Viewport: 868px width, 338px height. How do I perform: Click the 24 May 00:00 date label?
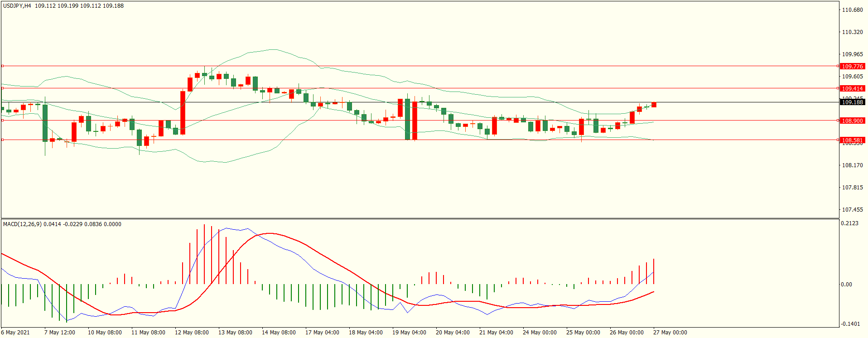(540, 333)
